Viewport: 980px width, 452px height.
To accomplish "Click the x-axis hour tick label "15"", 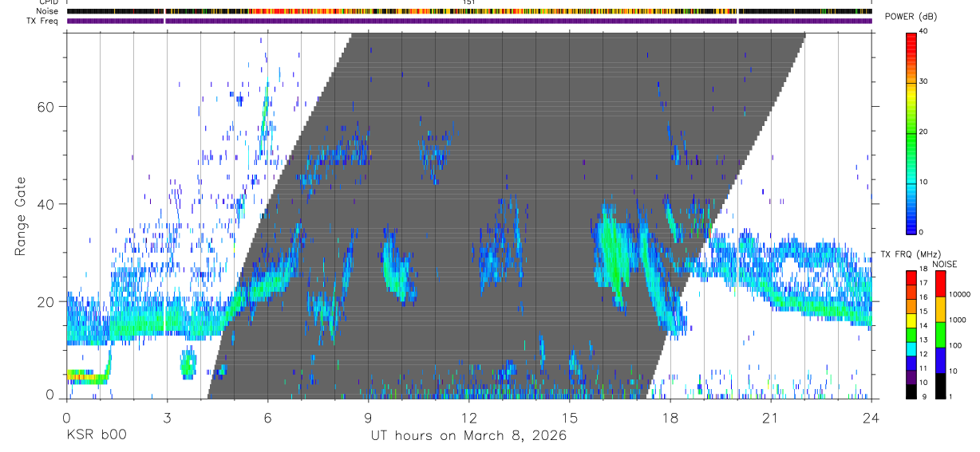I will pos(570,416).
